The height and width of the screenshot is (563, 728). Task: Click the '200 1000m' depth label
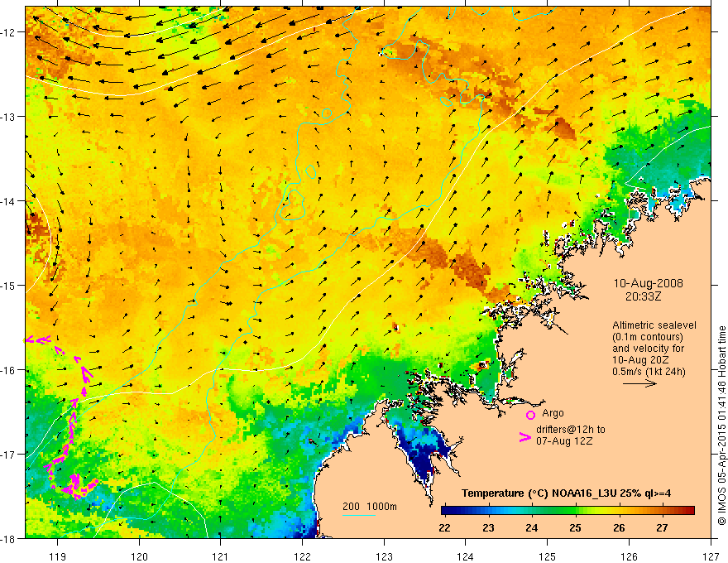coord(370,507)
